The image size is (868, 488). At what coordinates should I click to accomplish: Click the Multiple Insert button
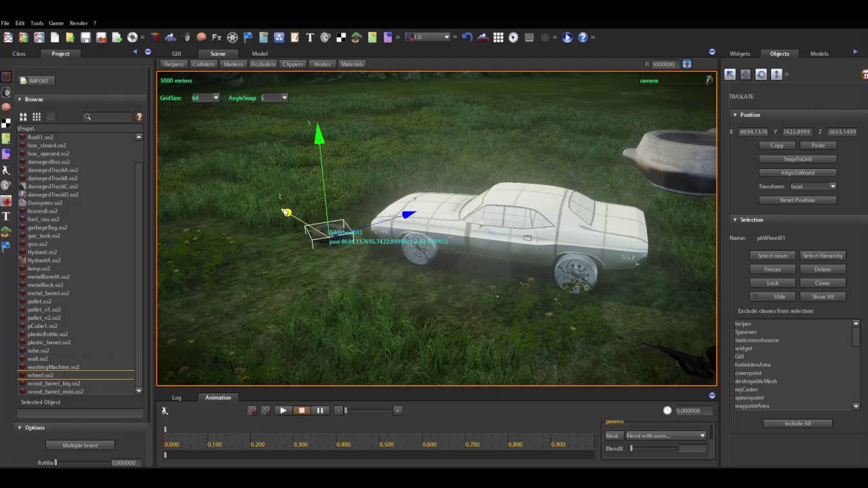80,445
